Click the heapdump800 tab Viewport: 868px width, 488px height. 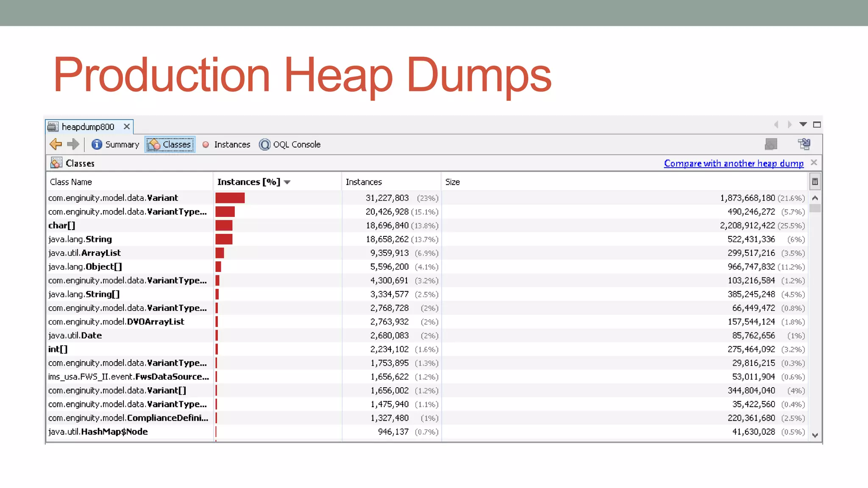coord(87,127)
